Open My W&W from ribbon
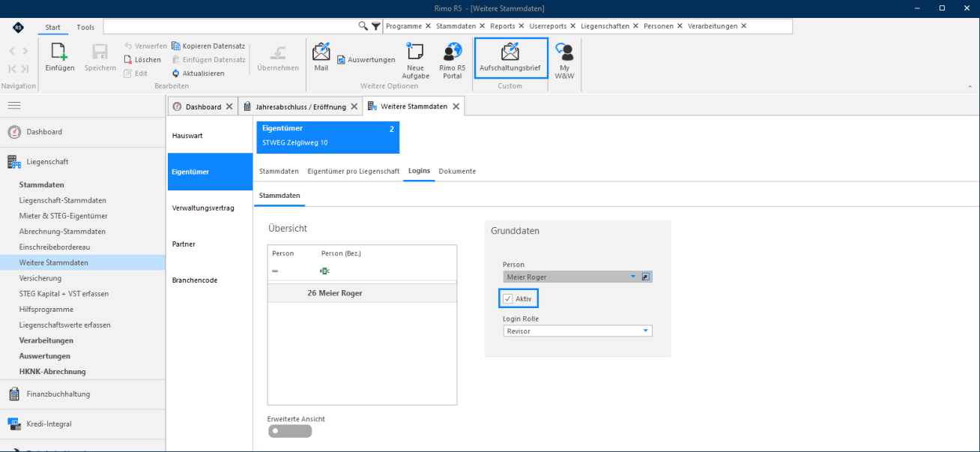The image size is (980, 452). (x=564, y=61)
